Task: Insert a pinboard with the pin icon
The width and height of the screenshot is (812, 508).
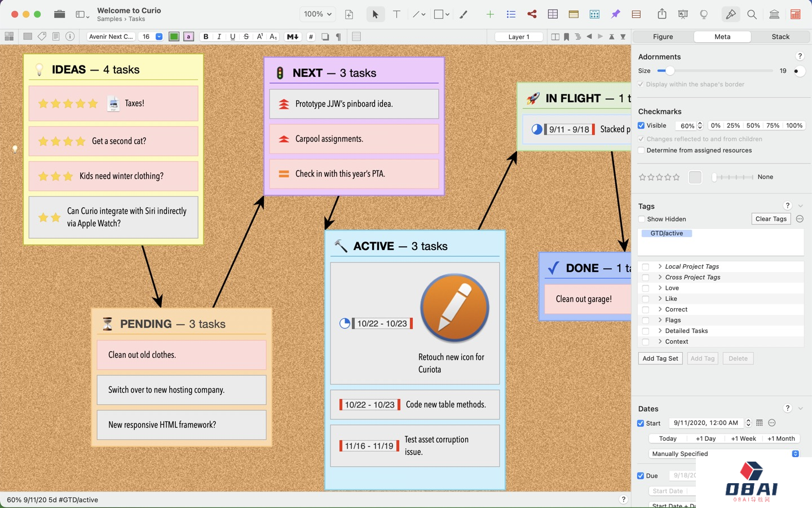Action: pyautogui.click(x=615, y=14)
